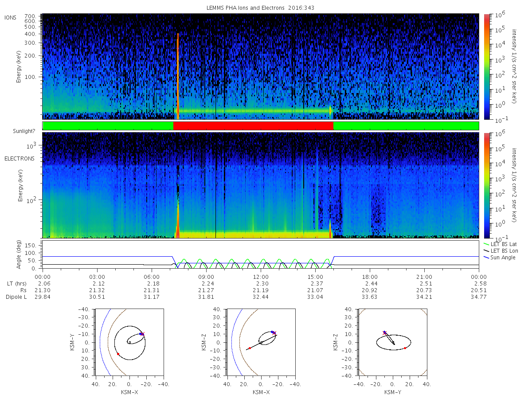Click the ELECTRONS panel label

pyautogui.click(x=20, y=158)
